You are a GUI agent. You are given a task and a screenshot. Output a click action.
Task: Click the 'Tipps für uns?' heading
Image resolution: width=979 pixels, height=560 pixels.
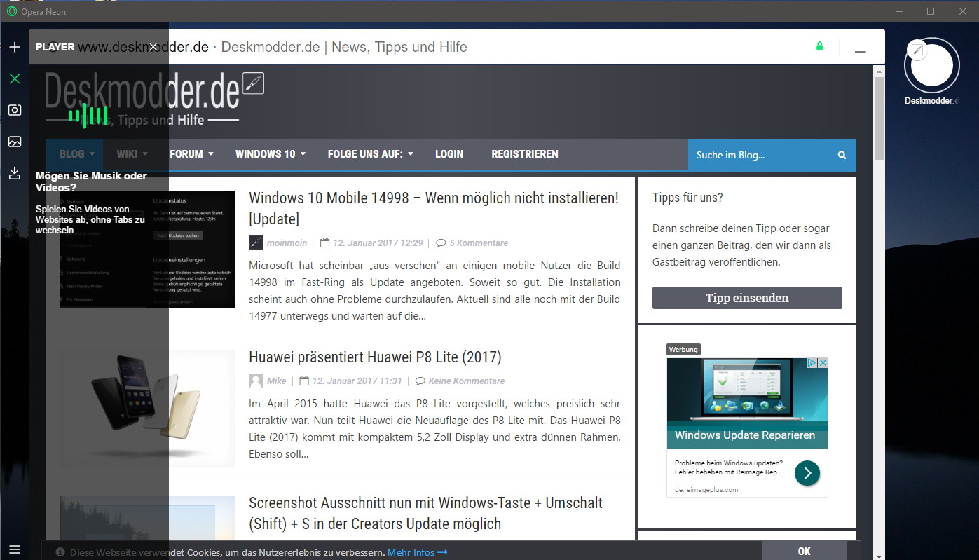(x=687, y=198)
